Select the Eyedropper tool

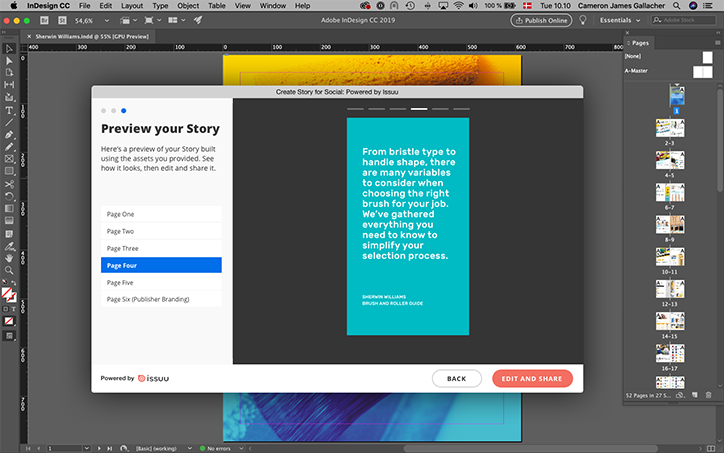9,246
